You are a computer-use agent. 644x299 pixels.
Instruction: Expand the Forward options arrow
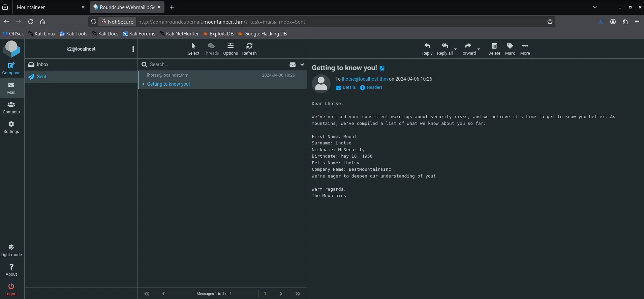click(x=479, y=49)
